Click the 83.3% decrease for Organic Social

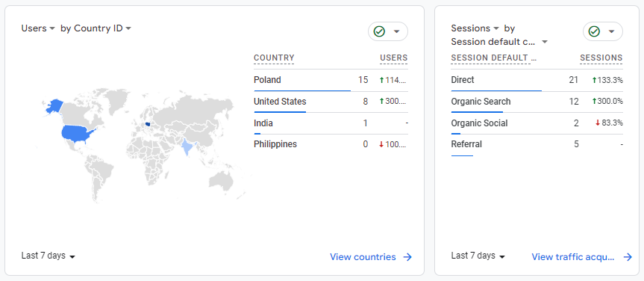tap(609, 123)
